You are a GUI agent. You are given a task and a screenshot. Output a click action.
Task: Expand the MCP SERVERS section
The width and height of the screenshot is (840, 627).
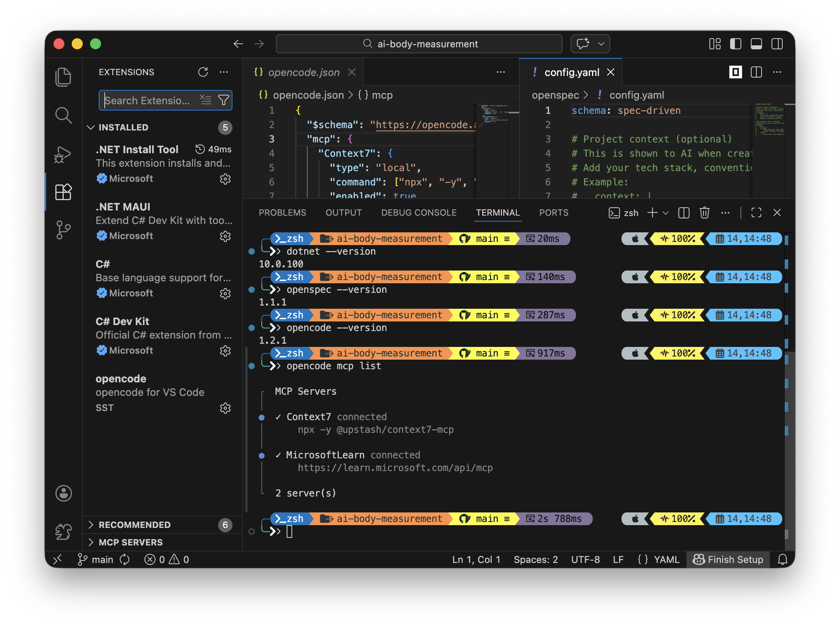coord(131,542)
